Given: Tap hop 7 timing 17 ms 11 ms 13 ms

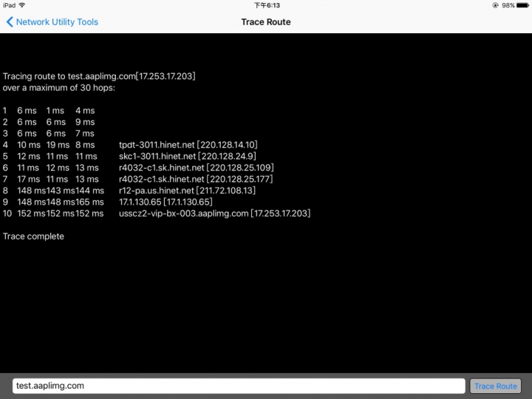Looking at the screenshot, I should (58, 179).
